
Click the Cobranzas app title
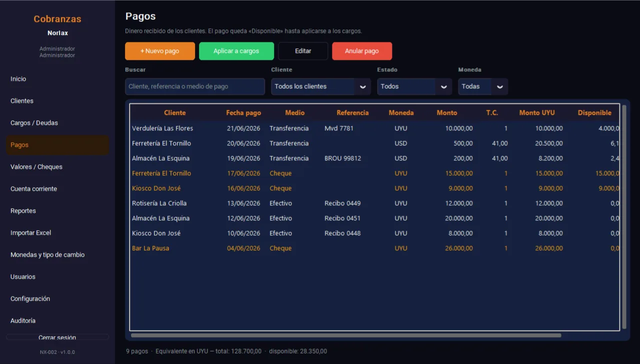point(57,19)
